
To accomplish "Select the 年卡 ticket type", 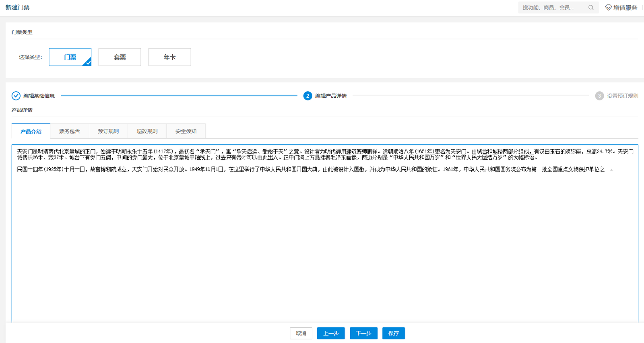I will (170, 57).
